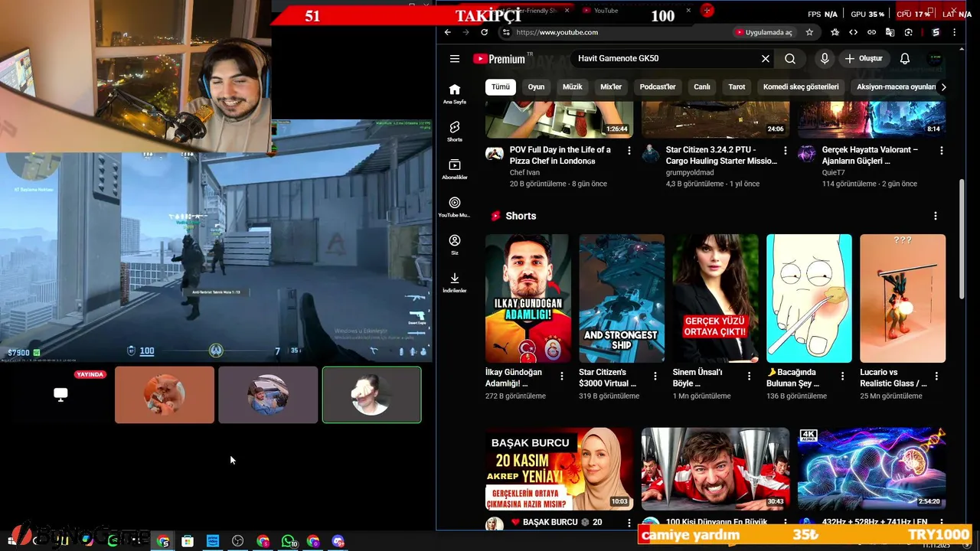This screenshot has height=551, width=980.
Task: Select the Podcast'ler filter chip
Action: point(658,86)
